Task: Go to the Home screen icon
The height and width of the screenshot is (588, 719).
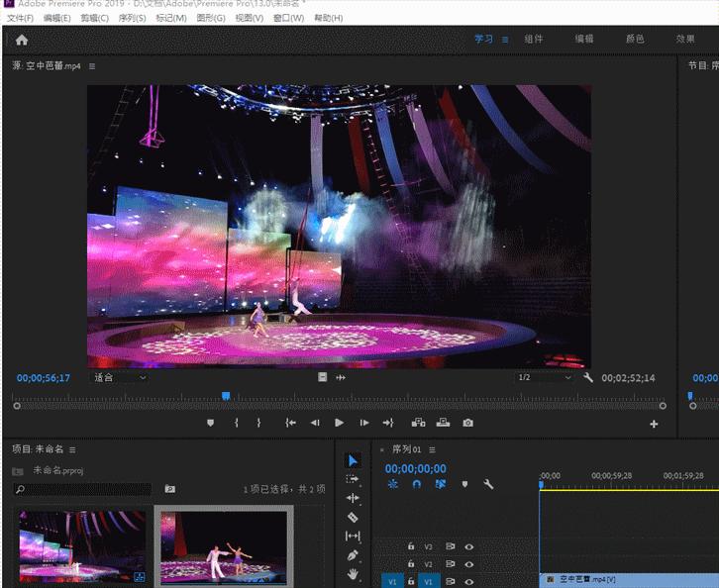Action: 22,41
